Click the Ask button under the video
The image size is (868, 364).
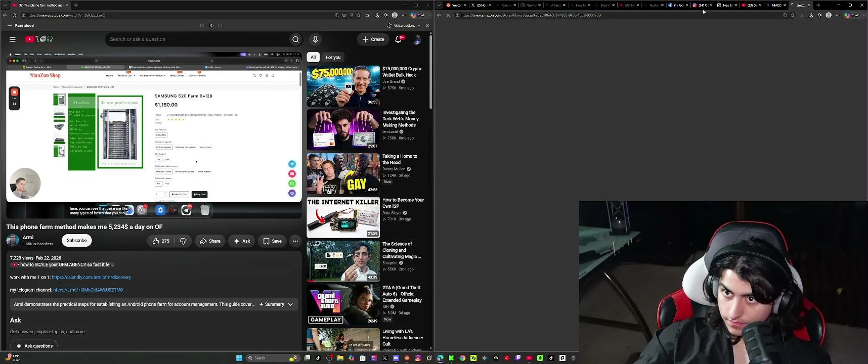click(x=242, y=241)
